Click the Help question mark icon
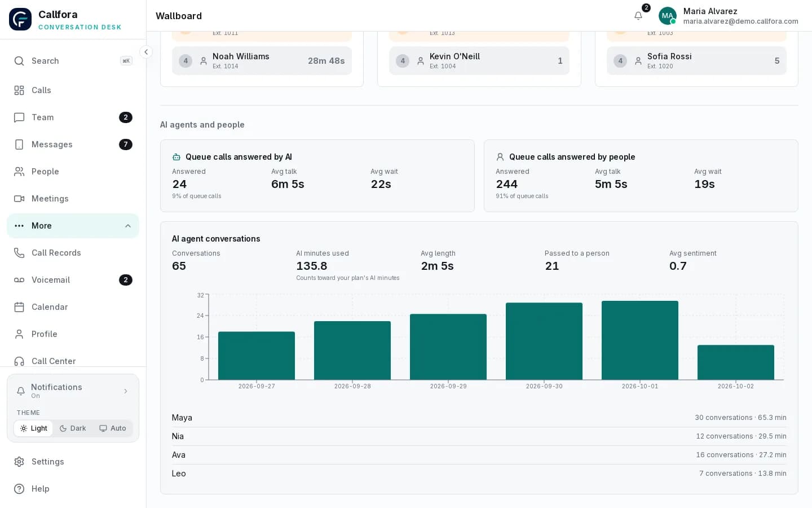This screenshot has width=812, height=508. (x=19, y=489)
